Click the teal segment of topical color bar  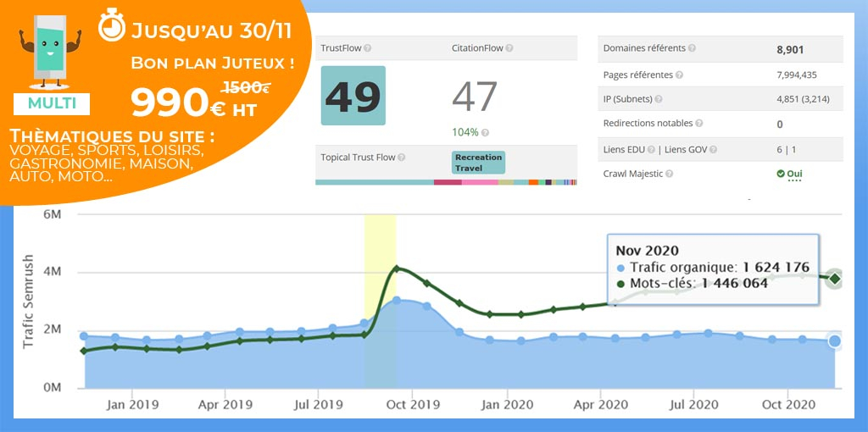(x=375, y=182)
